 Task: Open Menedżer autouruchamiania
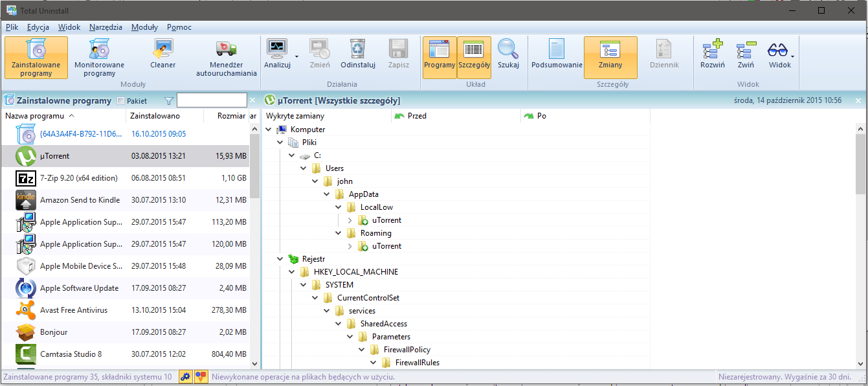coord(227,58)
